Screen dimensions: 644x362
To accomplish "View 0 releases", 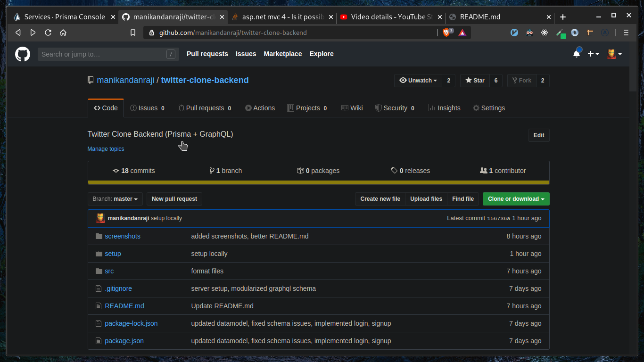I will [x=411, y=171].
